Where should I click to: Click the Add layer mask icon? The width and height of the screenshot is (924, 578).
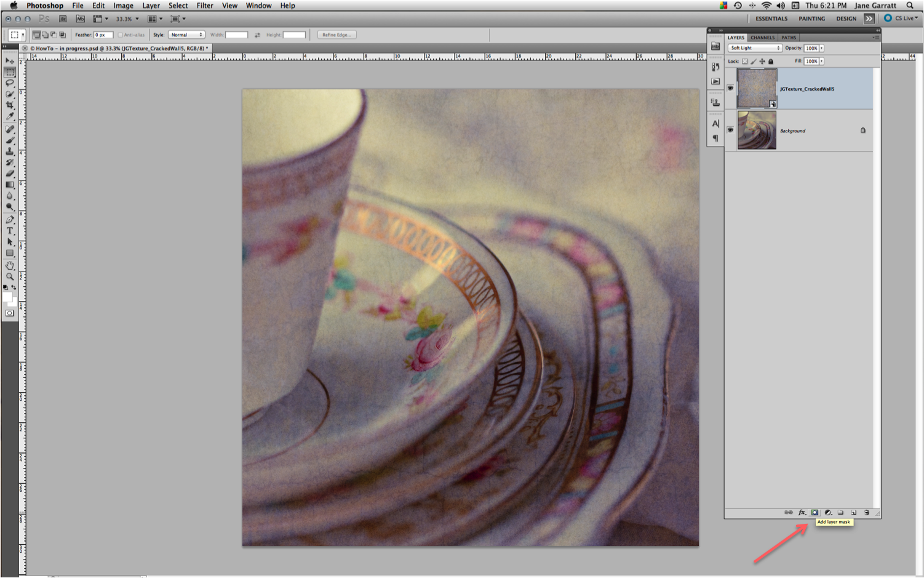click(814, 512)
